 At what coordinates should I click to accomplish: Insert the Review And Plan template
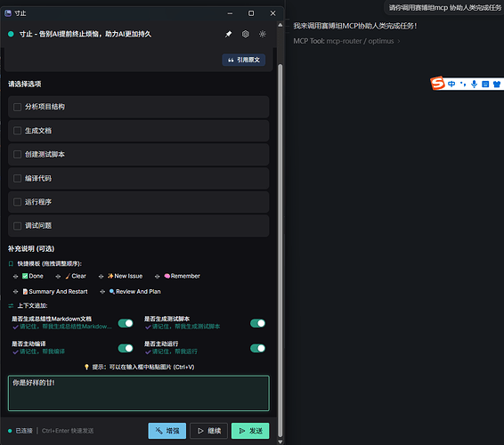(135, 291)
